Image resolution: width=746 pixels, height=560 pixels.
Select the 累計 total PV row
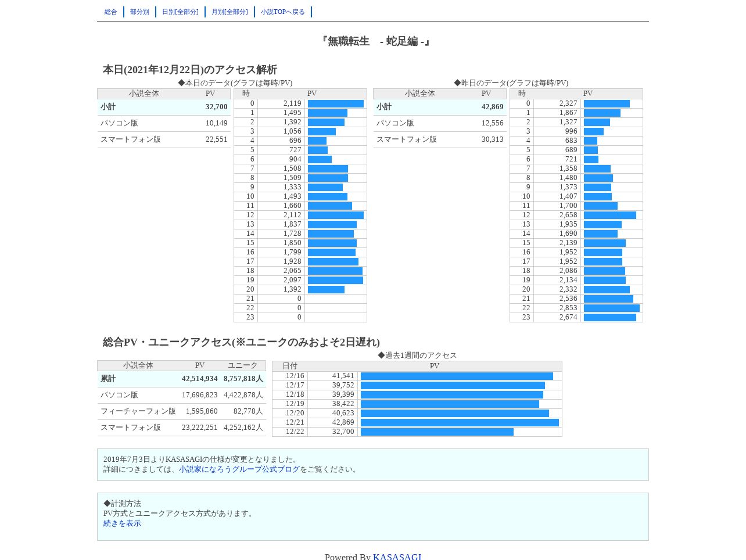[181, 379]
